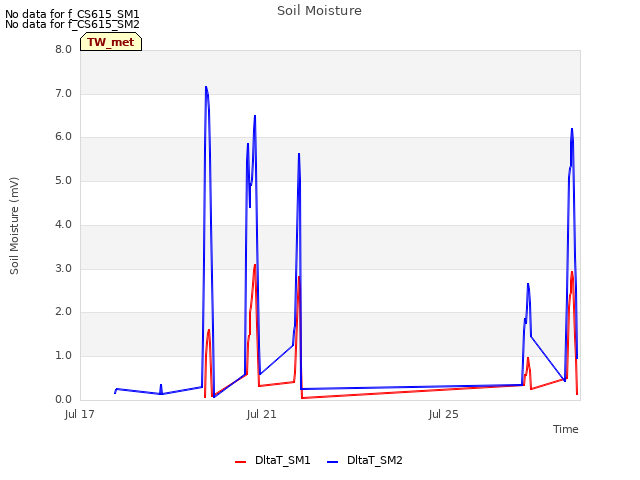Click the blue DltaT_SM2 legend swatch
Screen dimensions: 640x480
[333, 462]
